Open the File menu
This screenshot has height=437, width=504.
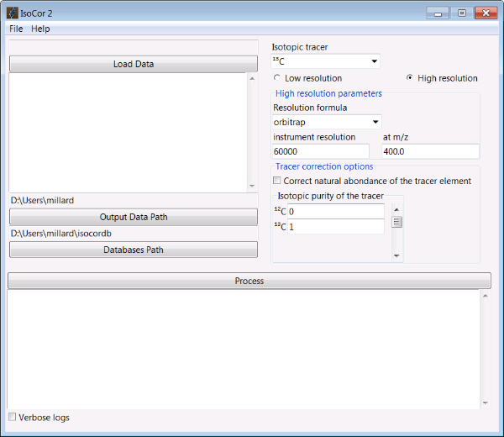(16, 29)
